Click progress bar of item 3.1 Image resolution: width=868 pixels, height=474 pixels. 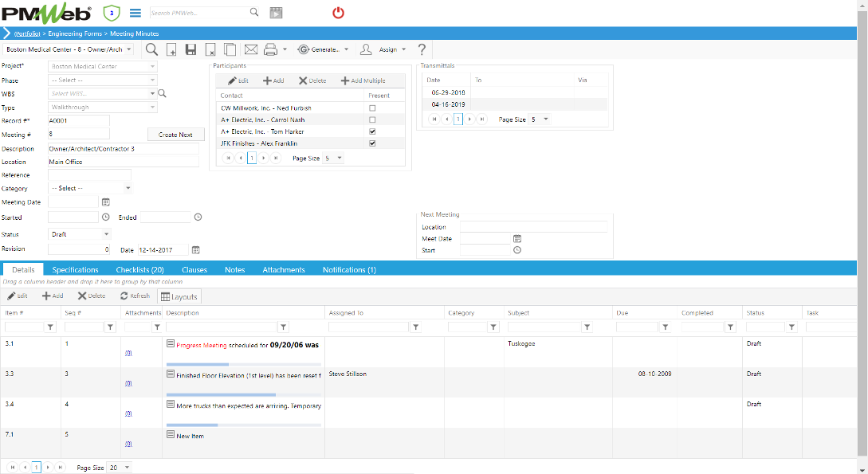[x=244, y=365]
